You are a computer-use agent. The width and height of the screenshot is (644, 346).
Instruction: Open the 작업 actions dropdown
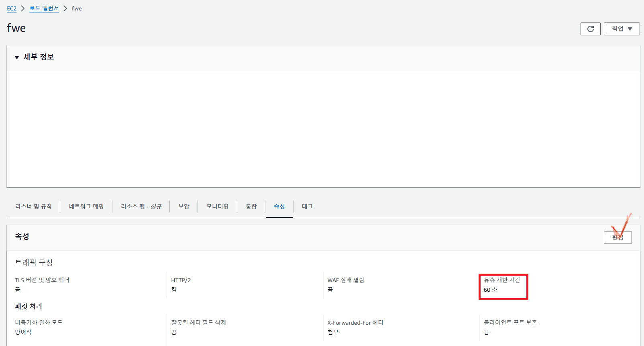[x=622, y=29]
